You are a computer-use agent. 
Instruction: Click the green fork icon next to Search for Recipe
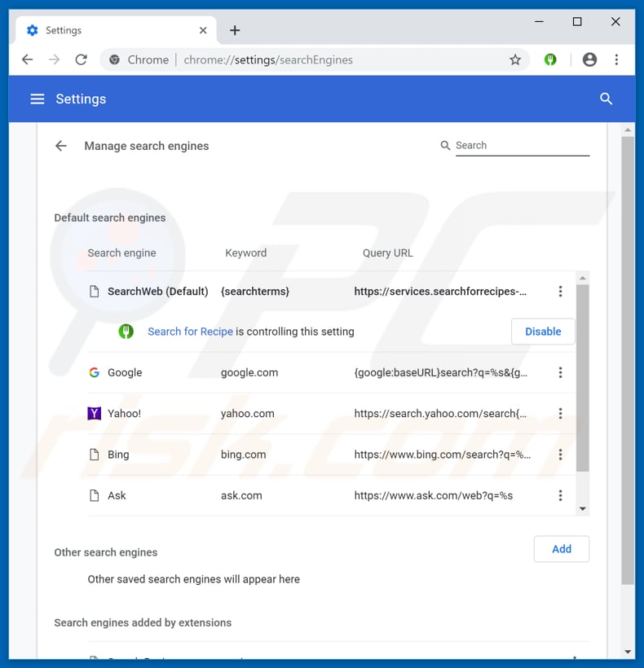click(x=126, y=332)
